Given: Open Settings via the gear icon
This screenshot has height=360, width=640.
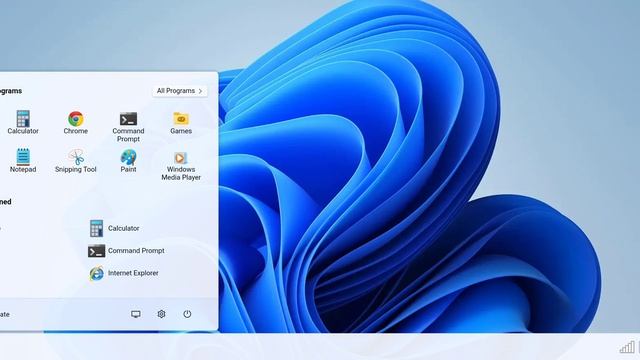Looking at the screenshot, I should (x=161, y=314).
